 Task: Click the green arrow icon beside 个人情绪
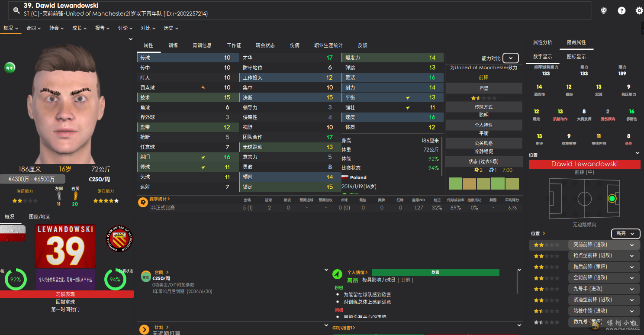[x=337, y=274]
